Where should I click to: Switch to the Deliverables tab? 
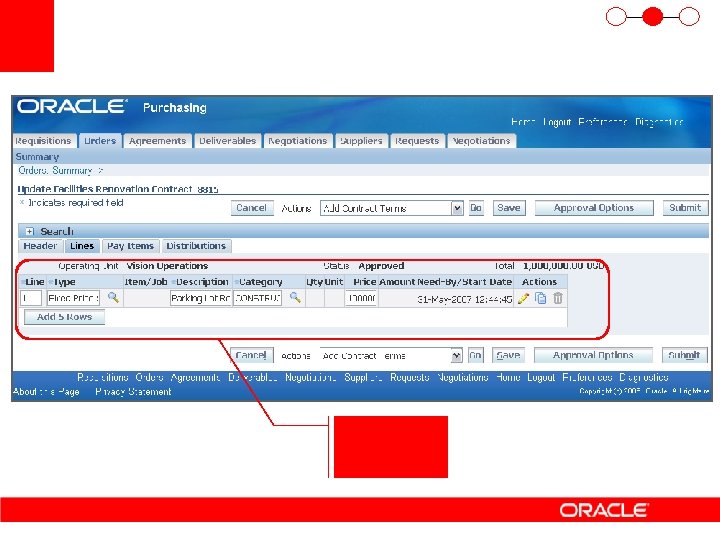(x=228, y=141)
